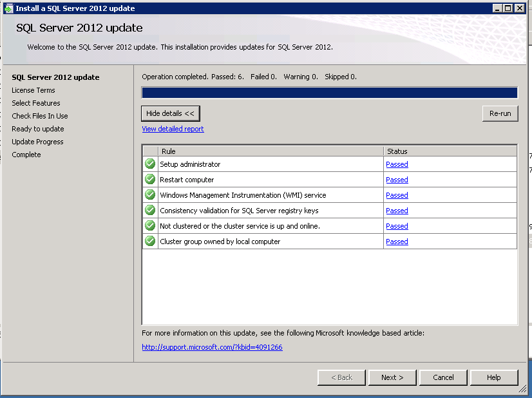Viewport: 532px width, 398px height.
Task: Cancel the SQL Server update
Action: (443, 377)
